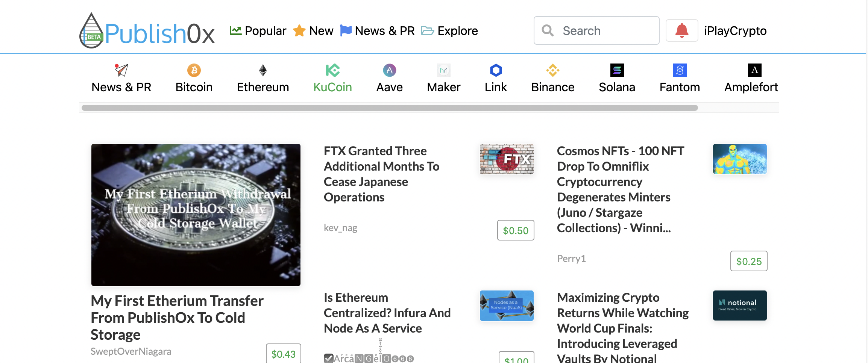This screenshot has width=868, height=363.
Task: Go to the New posts tab
Action: [313, 31]
